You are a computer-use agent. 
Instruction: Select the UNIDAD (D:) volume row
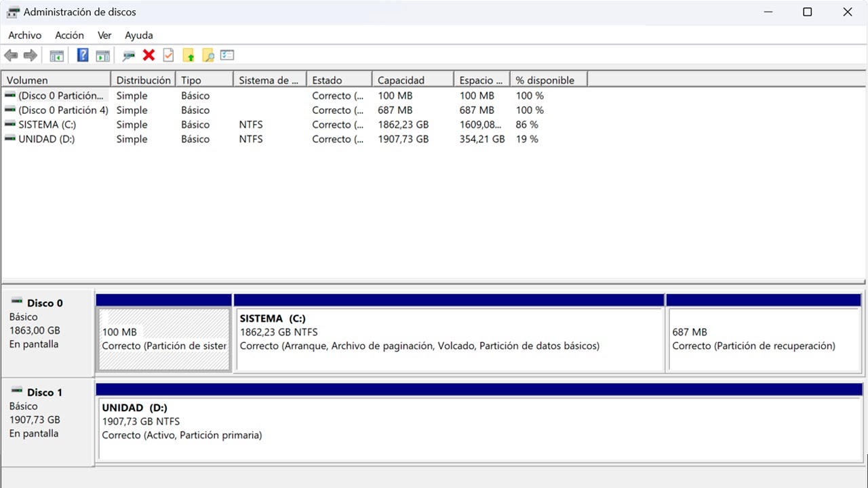[x=295, y=139]
